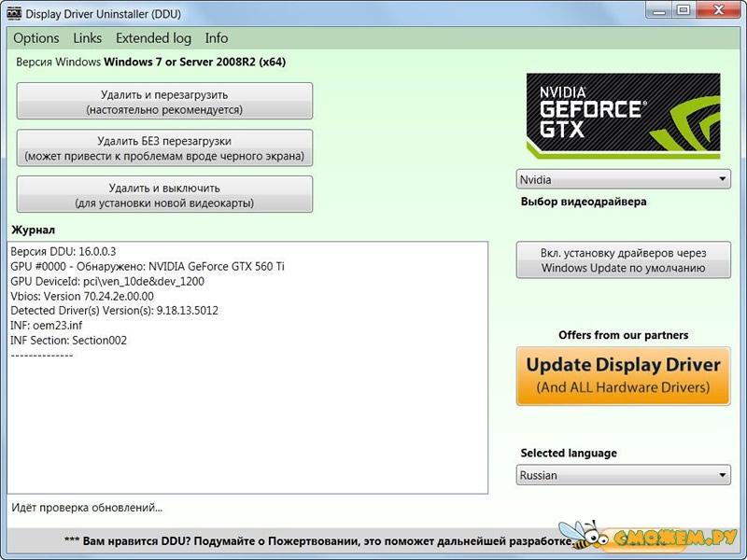Click the 'Vbios: Version 70.24.2e.00.00' line
Screen dimensions: 747x560
coord(82,296)
